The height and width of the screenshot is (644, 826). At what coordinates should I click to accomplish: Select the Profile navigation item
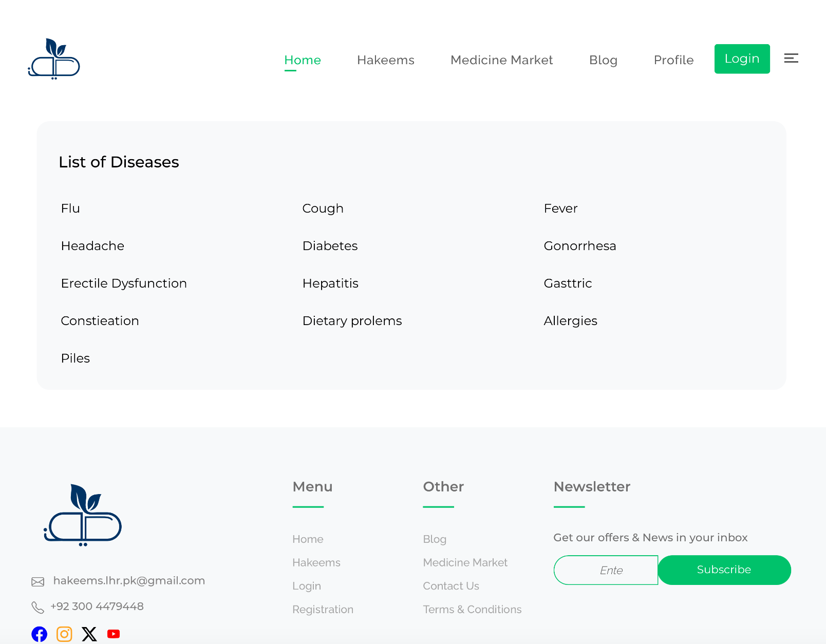pyautogui.click(x=673, y=60)
